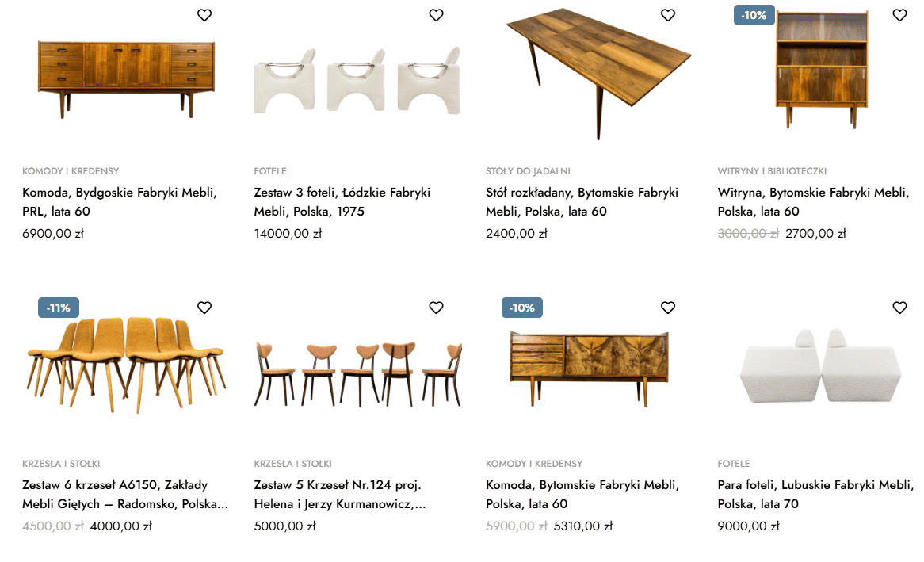The image size is (924, 562).
Task: Heart the Zestaw 6 krzeseł A6150
Action: click(x=204, y=308)
